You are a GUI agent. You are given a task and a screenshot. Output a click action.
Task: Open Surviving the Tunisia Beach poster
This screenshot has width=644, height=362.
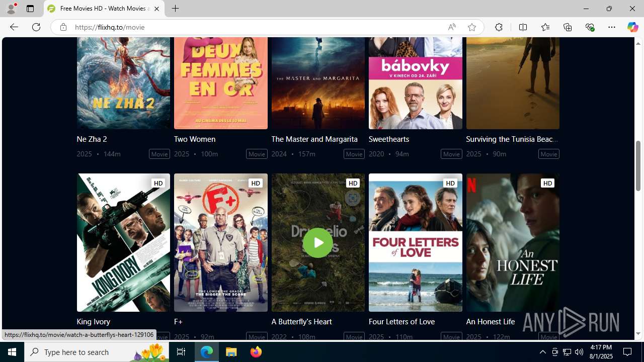[x=513, y=83]
